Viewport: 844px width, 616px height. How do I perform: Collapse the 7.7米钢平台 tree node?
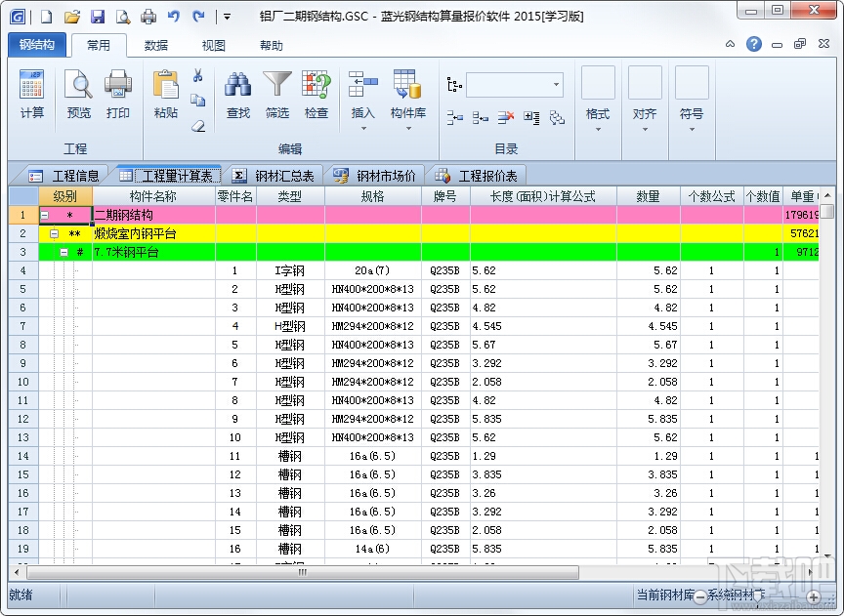click(64, 252)
